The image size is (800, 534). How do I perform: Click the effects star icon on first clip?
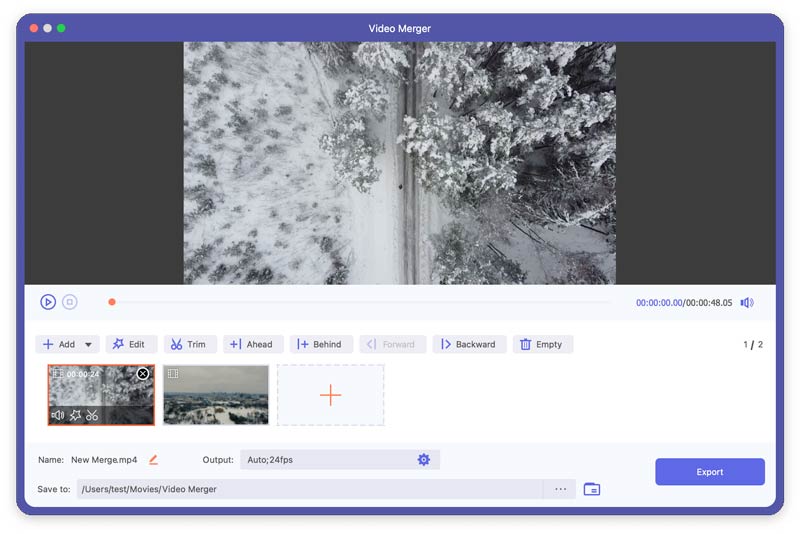(x=75, y=415)
